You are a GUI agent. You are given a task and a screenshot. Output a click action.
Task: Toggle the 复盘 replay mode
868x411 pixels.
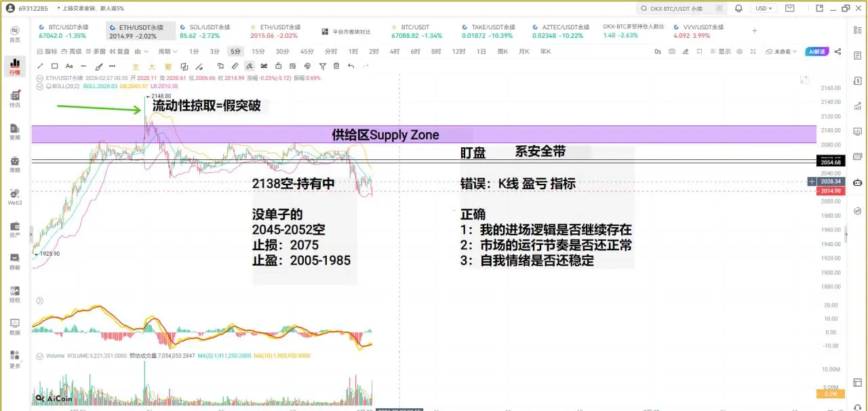(121, 52)
